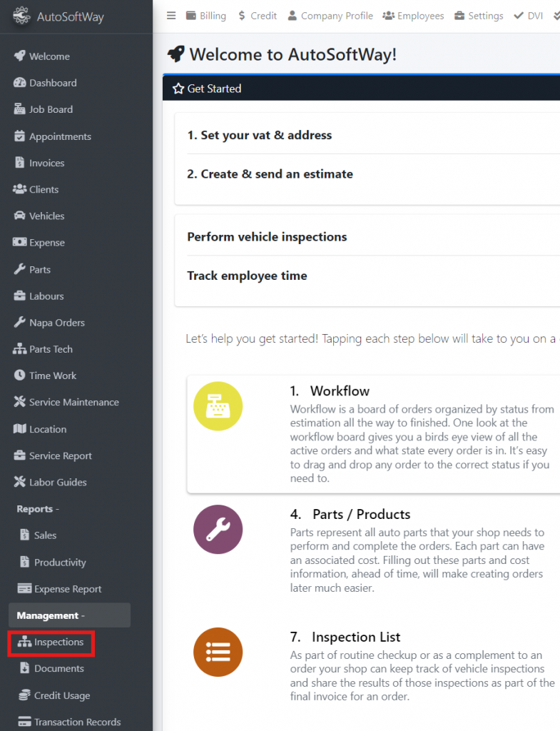
Task: Expand 'Create & send an estimate' step
Action: 270,174
